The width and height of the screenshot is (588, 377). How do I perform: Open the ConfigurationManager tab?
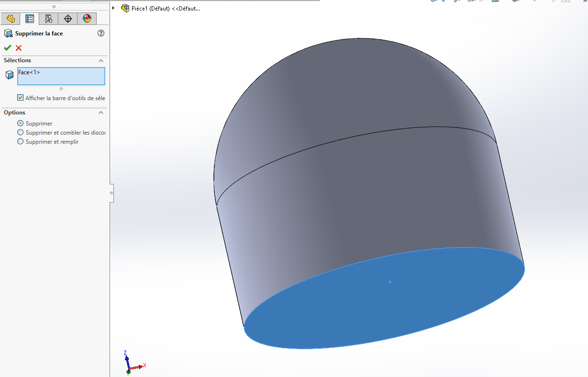(48, 19)
